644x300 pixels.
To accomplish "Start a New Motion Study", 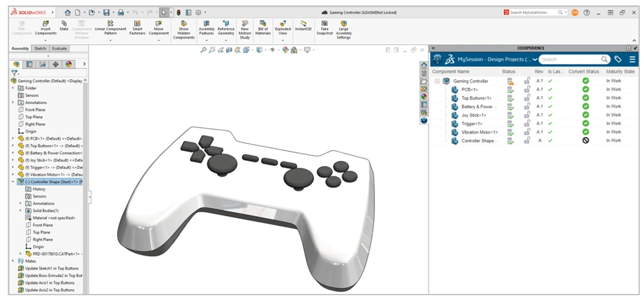I will pyautogui.click(x=245, y=30).
